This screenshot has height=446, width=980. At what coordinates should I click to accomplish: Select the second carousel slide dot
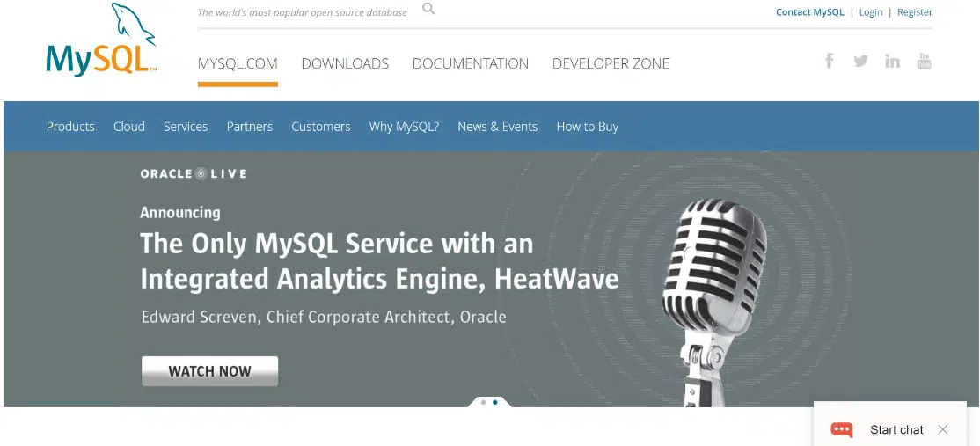tap(495, 402)
